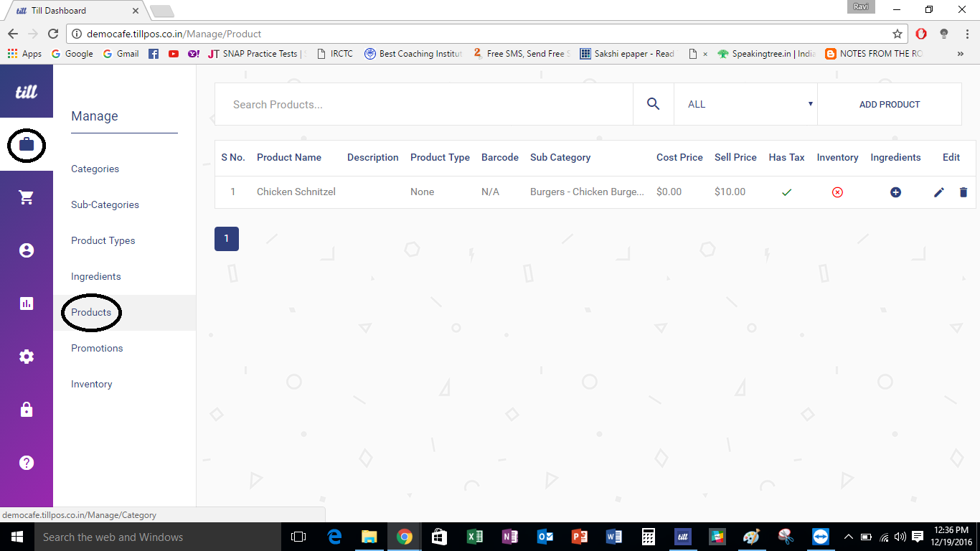Go back in the browser

pyautogui.click(x=12, y=34)
